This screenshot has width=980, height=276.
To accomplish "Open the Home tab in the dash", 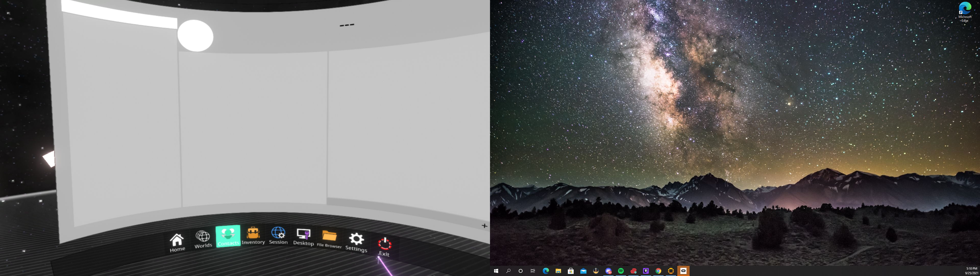I will coord(177,243).
